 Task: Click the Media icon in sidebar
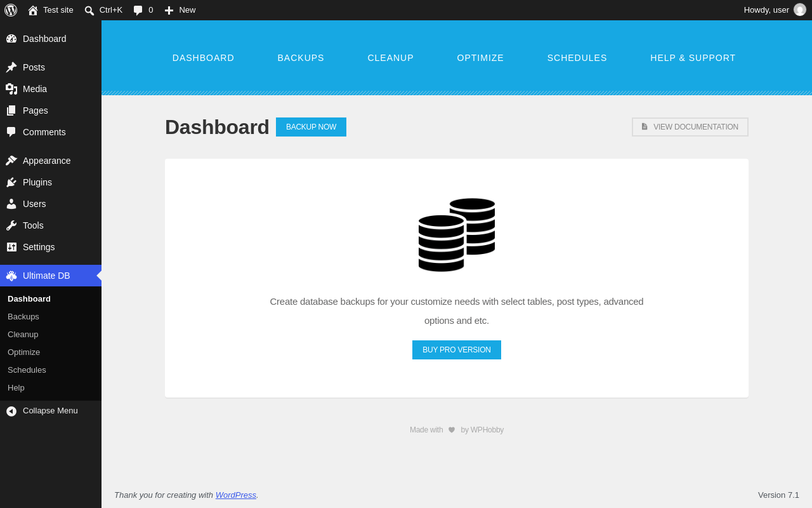(x=11, y=89)
